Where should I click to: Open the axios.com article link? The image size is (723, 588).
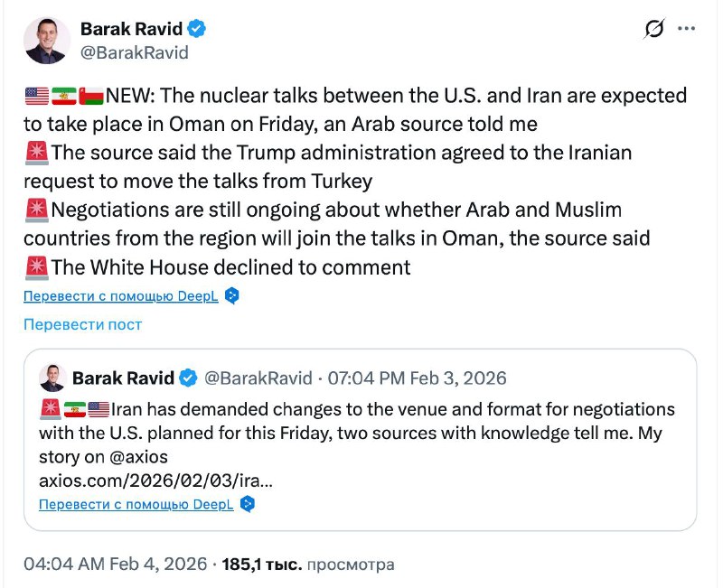tap(156, 480)
